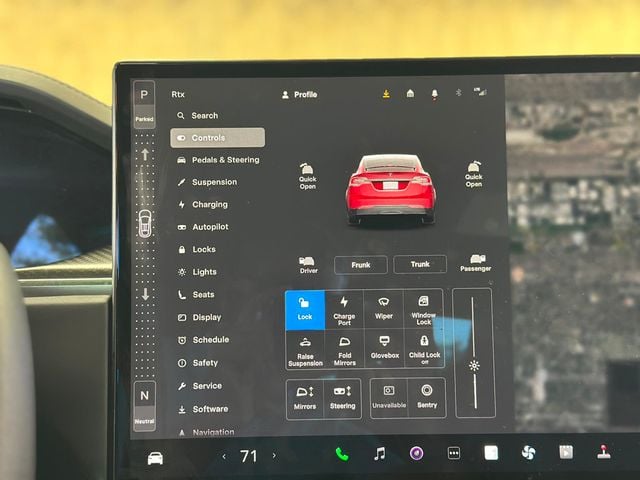Open the Software menu
The width and height of the screenshot is (640, 480).
(x=203, y=409)
